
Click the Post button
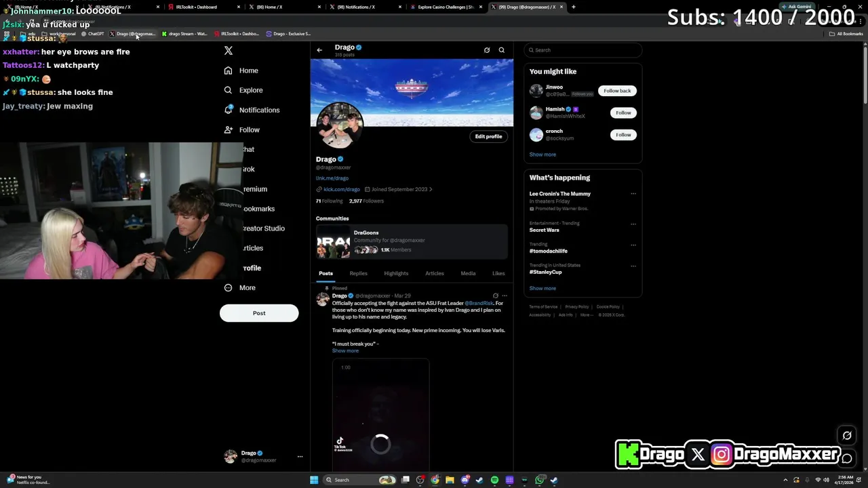259,313
